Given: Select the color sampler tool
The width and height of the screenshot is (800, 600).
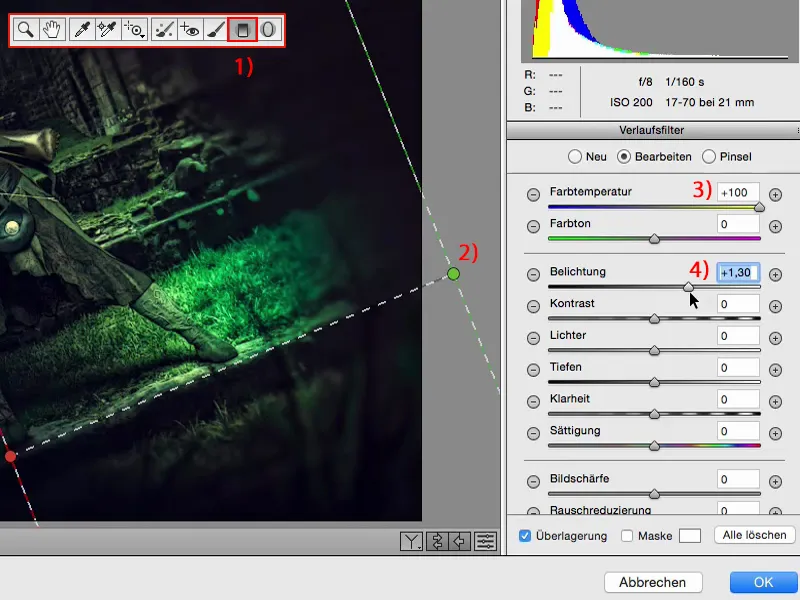Looking at the screenshot, I should point(108,31).
